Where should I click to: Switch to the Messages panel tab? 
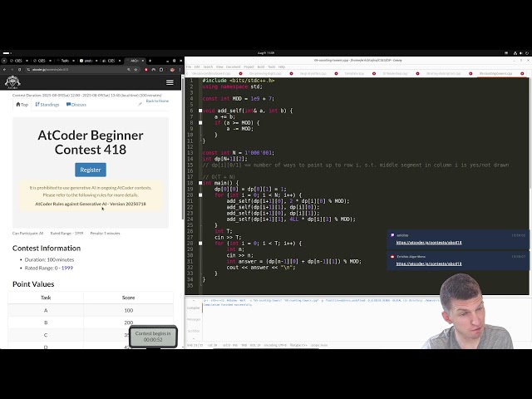194,319
